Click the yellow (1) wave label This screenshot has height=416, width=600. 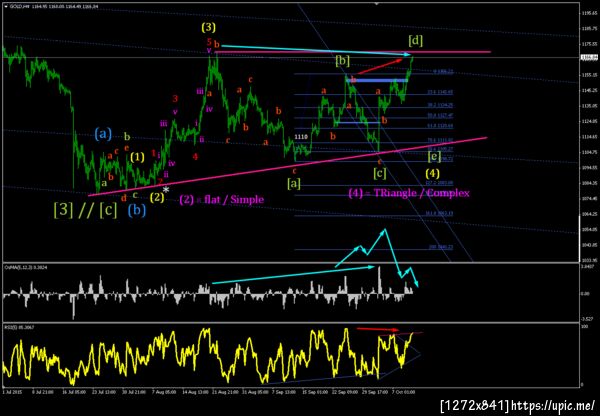pos(137,157)
